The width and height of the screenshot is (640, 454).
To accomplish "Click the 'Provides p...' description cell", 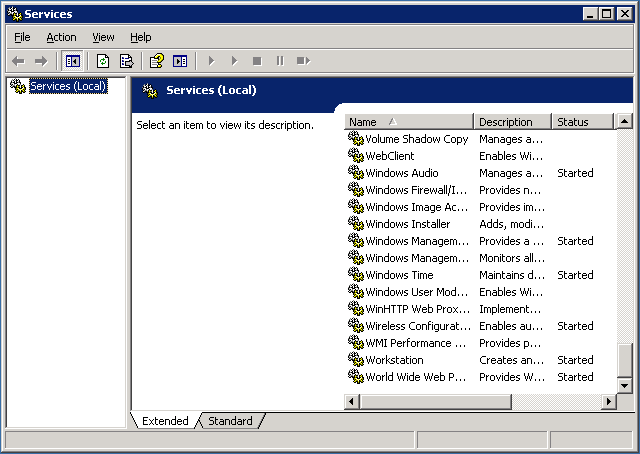I will click(510, 343).
